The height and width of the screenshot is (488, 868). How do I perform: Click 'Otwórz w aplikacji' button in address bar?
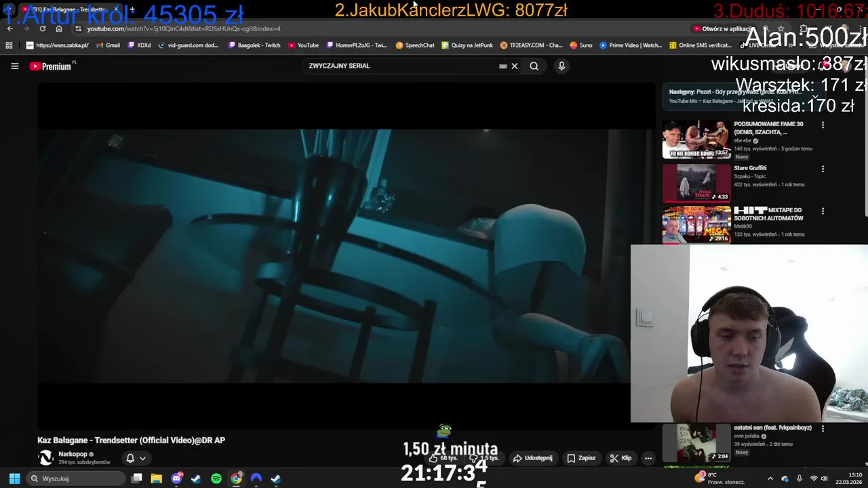[723, 28]
